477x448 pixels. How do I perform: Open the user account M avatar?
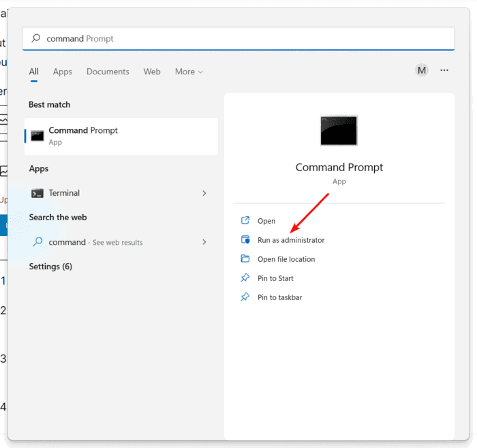click(422, 70)
